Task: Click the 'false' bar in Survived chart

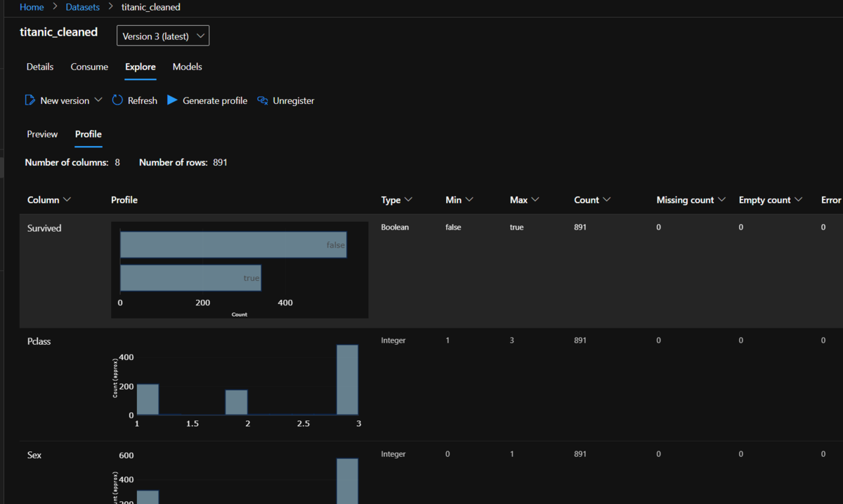Action: click(x=233, y=244)
